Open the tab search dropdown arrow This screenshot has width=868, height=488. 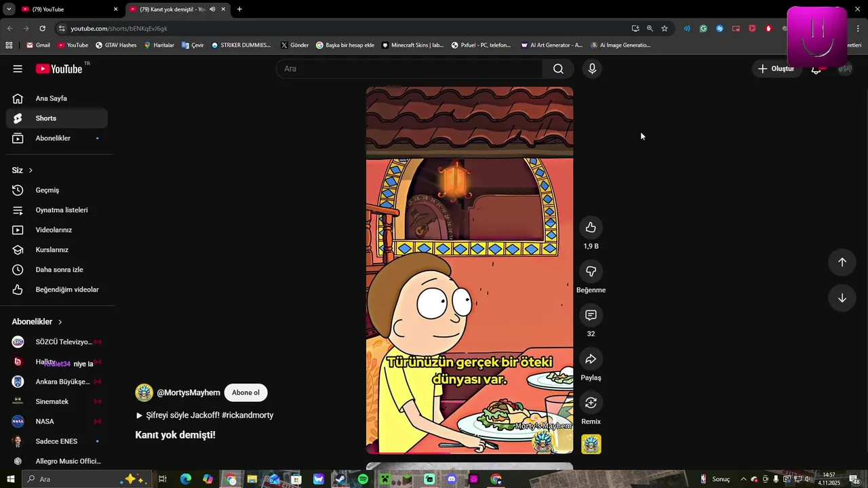pyautogui.click(x=9, y=9)
